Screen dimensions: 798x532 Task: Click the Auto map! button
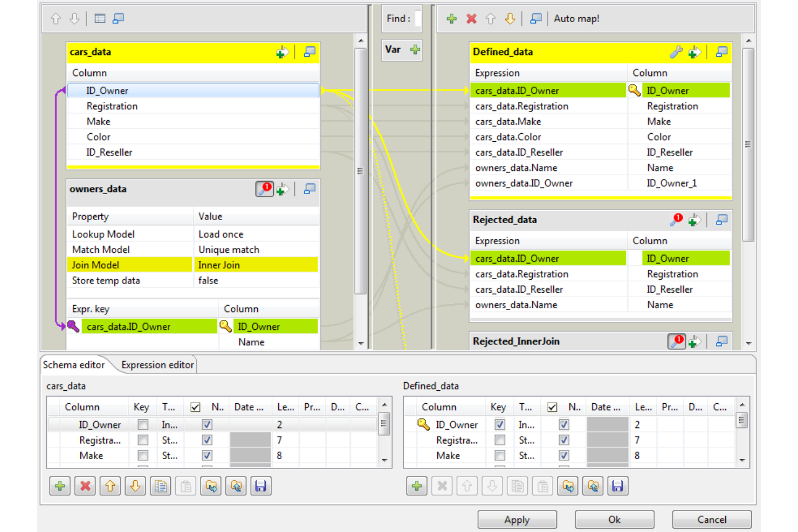(x=577, y=18)
